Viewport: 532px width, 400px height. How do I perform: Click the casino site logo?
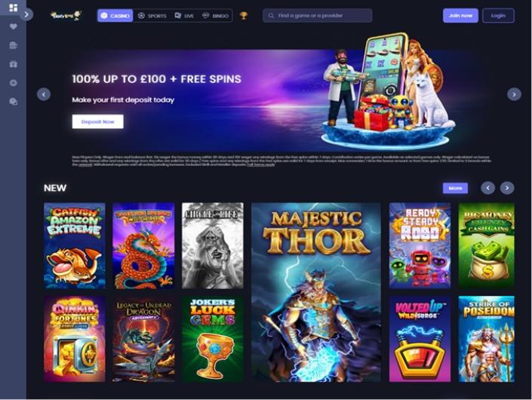(x=66, y=16)
